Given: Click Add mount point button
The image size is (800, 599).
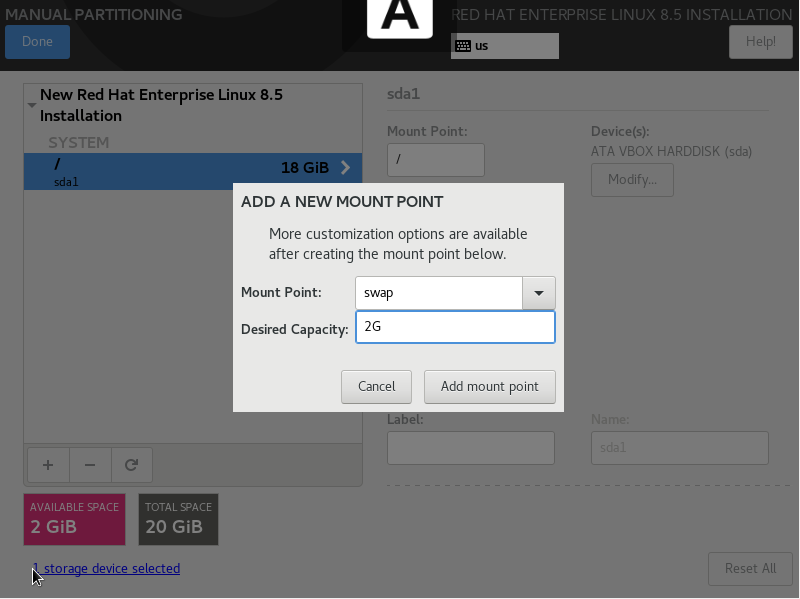Looking at the screenshot, I should pos(489,387).
